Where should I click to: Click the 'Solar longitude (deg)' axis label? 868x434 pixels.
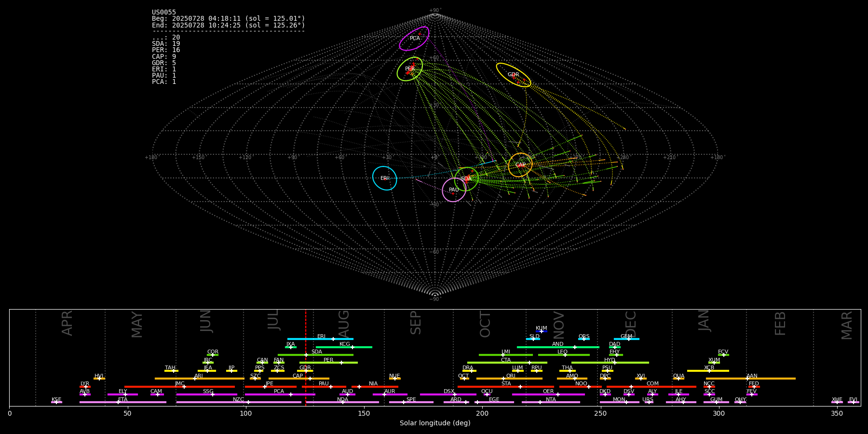(x=435, y=423)
